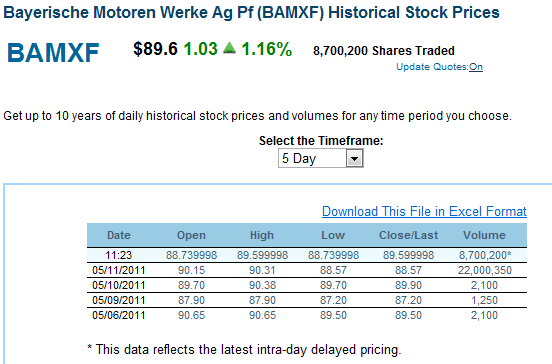The image size is (552, 364).
Task: Click the BAMXF ticker logo
Action: click(x=53, y=53)
